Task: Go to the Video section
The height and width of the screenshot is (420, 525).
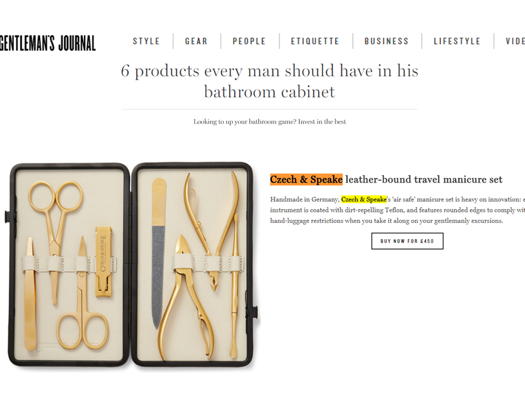Action: [x=515, y=41]
